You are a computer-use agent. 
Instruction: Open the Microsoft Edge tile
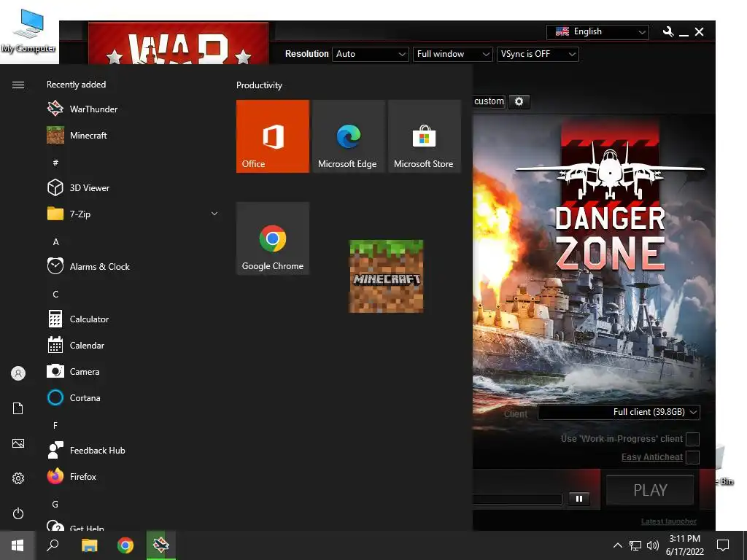tap(348, 136)
